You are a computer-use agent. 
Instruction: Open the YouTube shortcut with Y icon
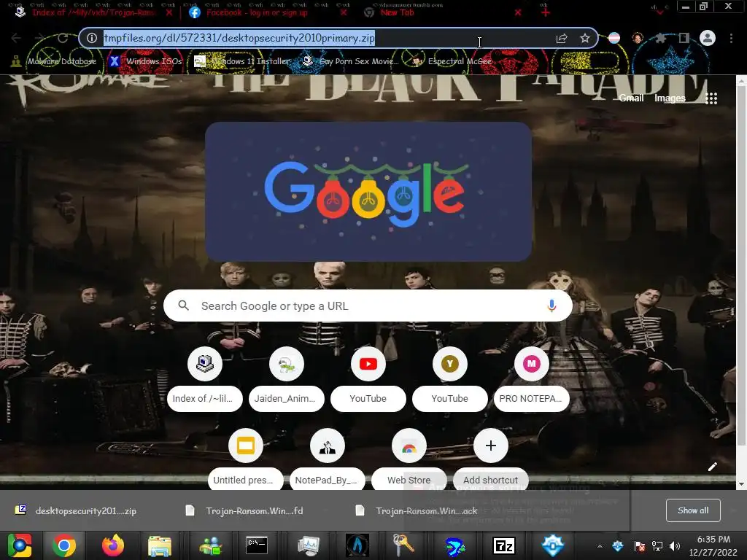click(449, 380)
